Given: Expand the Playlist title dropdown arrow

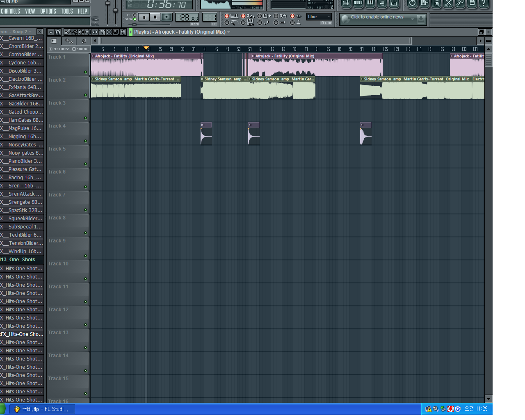Looking at the screenshot, I should [229, 32].
